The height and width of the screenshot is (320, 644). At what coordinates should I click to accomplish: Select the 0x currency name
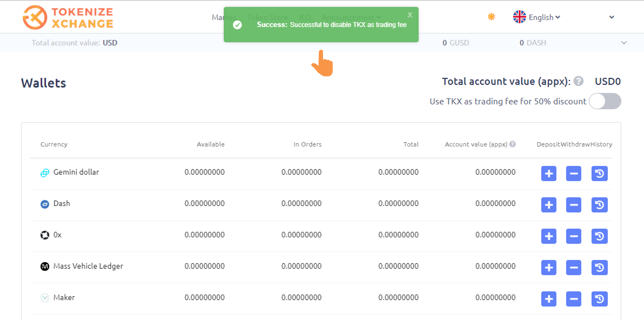point(57,235)
